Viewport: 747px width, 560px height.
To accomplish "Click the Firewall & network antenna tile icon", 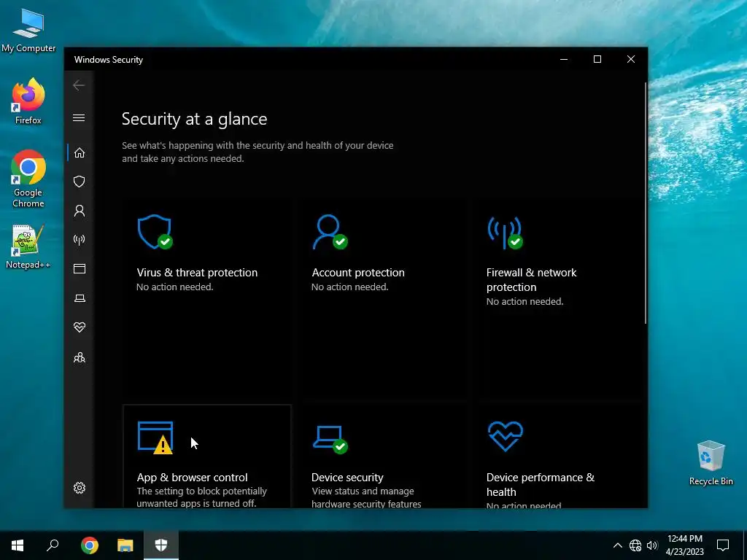I will 505,233.
